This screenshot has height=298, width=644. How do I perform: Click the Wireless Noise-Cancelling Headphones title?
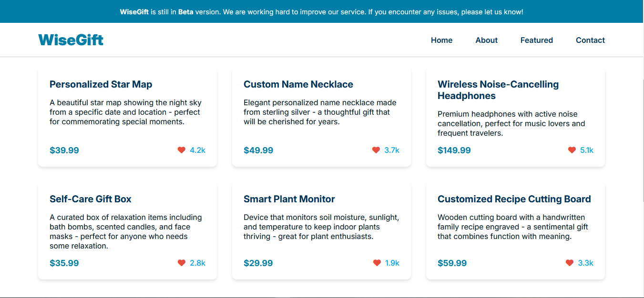[x=498, y=90]
